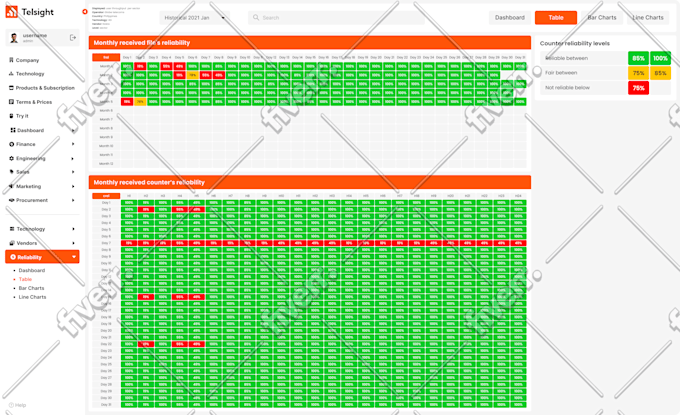Open Products & Subscription in the sidebar
This screenshot has width=680, height=415.
45,88
